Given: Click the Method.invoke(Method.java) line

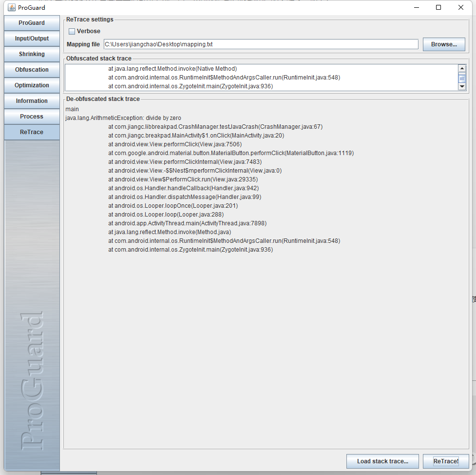Looking at the screenshot, I should (170, 232).
